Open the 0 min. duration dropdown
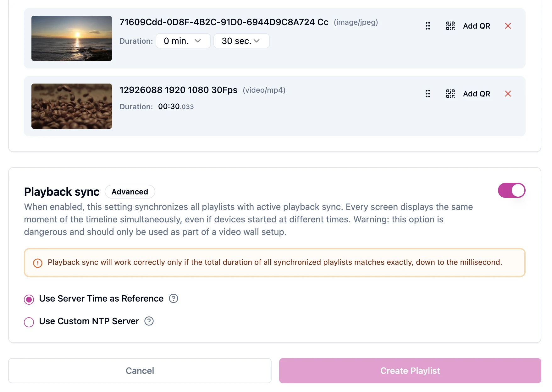Image resolution: width=552 pixels, height=392 pixels. click(x=183, y=41)
